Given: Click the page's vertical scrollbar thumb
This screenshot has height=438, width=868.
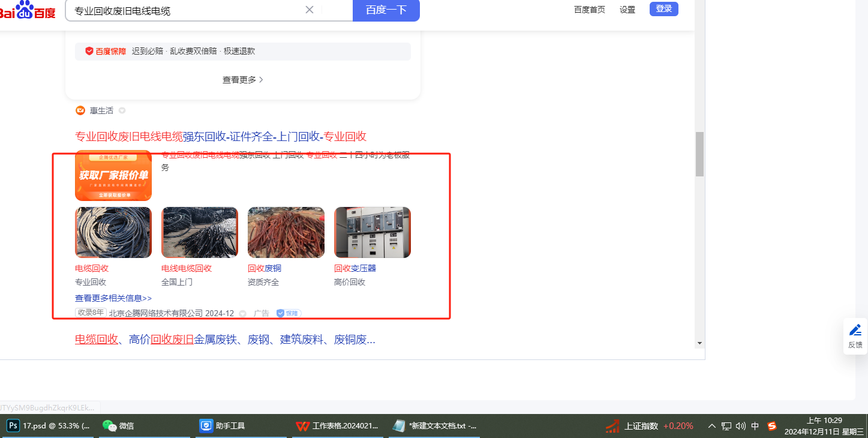Looking at the screenshot, I should point(699,154).
